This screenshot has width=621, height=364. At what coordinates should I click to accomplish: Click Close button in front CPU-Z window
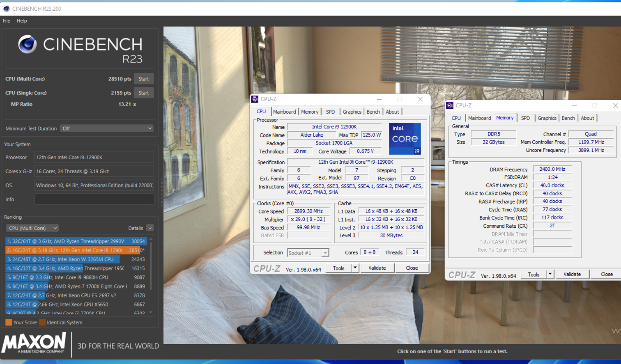pos(412,268)
